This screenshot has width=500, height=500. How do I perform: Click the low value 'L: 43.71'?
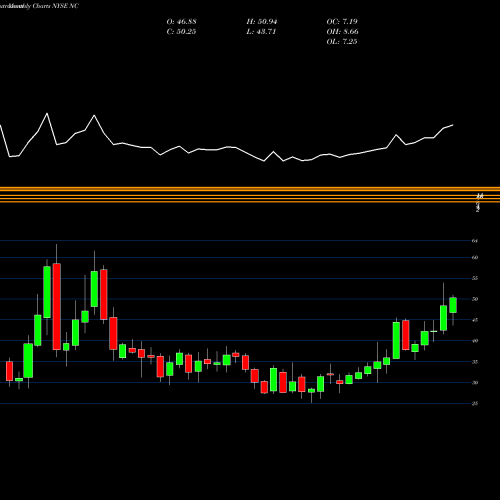pyautogui.click(x=261, y=32)
